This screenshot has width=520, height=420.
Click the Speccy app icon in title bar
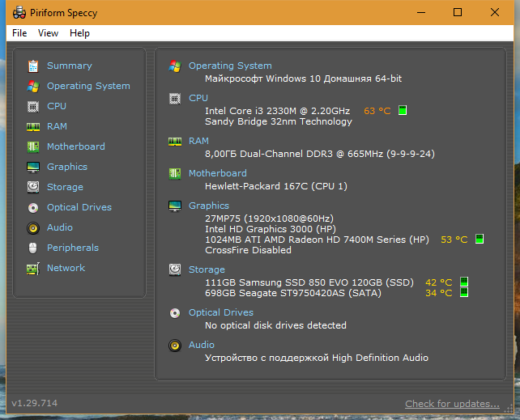(x=19, y=13)
